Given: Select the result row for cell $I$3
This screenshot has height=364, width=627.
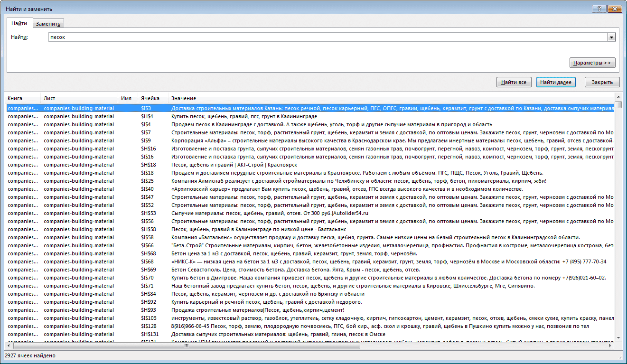Looking at the screenshot, I should (x=309, y=108).
